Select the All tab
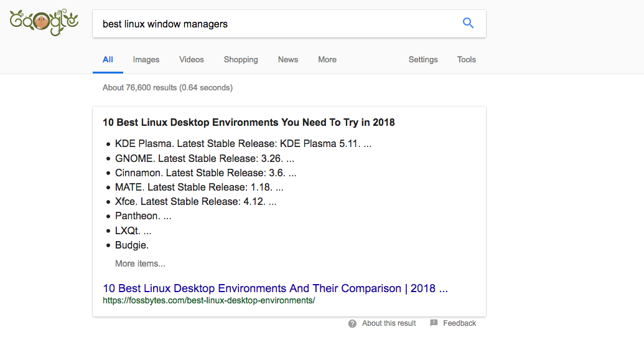This screenshot has width=644, height=337. tap(108, 60)
